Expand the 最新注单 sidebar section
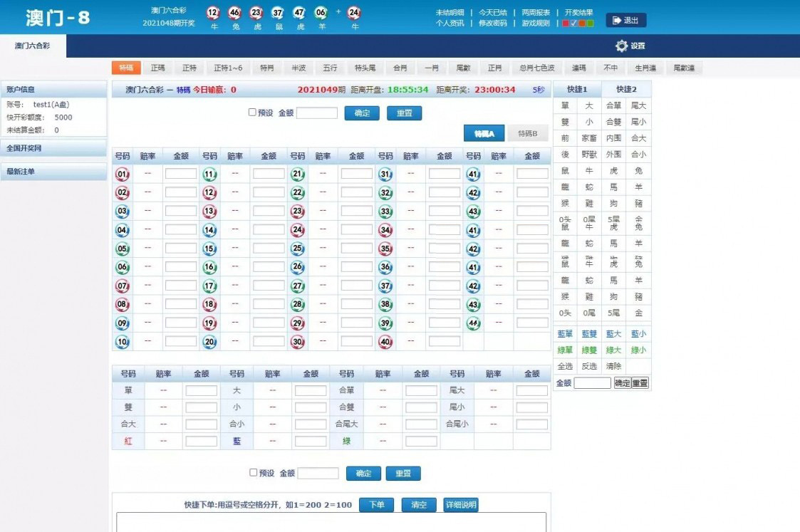The width and height of the screenshot is (800, 532). (x=54, y=171)
